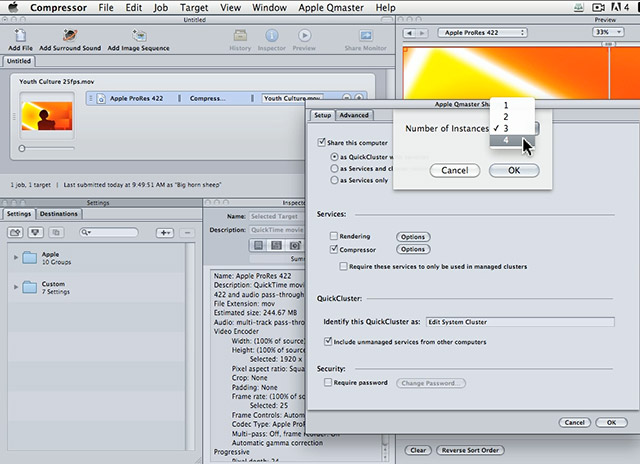Click Cancel in Number of Instances dialog
The height and width of the screenshot is (464, 640).
[x=455, y=170]
